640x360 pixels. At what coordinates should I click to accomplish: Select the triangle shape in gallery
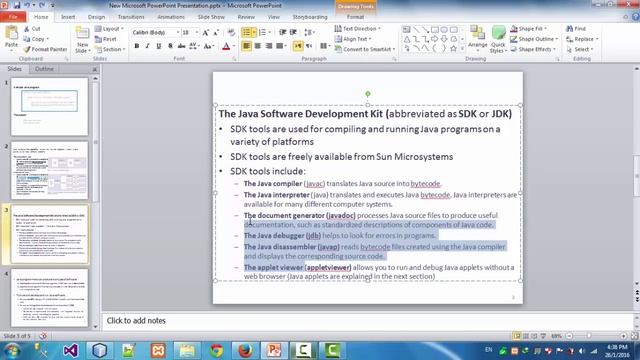(x=407, y=39)
